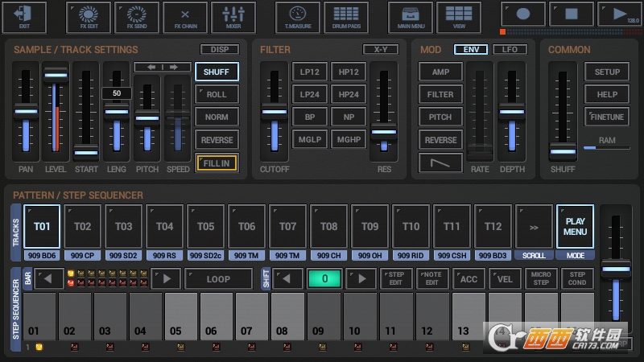Set MOD target to FILTER
The image size is (644, 362).
pos(440,94)
